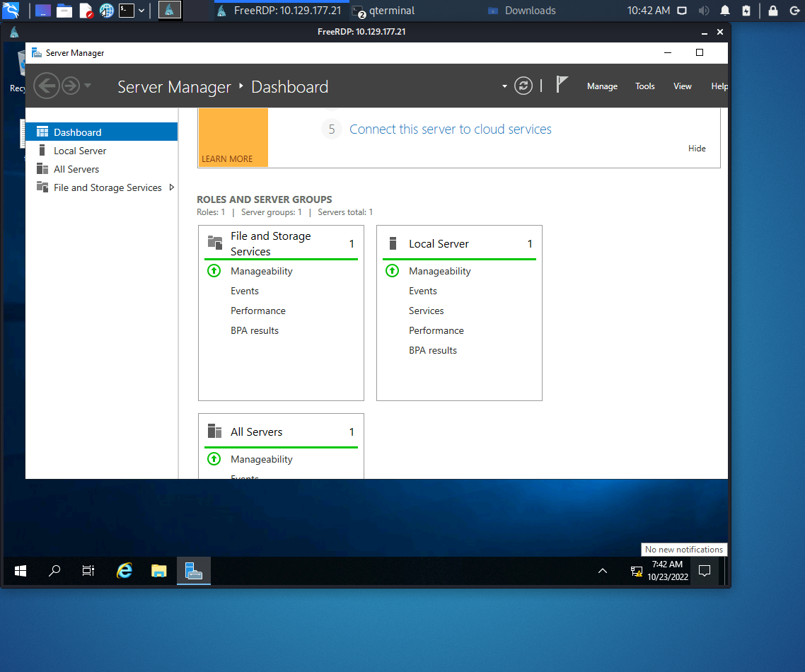Image resolution: width=805 pixels, height=672 pixels.
Task: Launch Internet Explorer from the taskbar
Action: 124,570
